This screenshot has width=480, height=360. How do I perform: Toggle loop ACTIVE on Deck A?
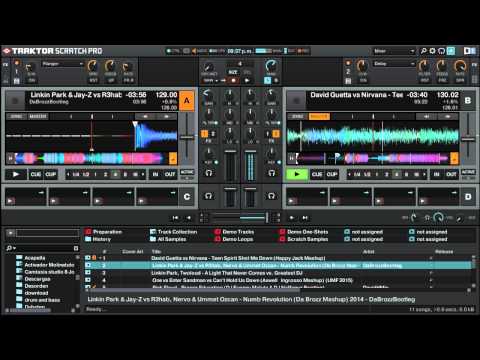(x=187, y=172)
